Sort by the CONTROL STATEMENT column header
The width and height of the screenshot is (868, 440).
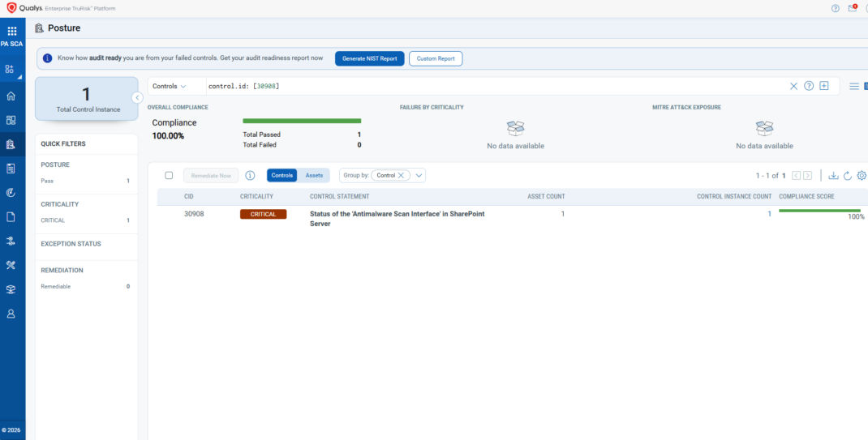click(339, 197)
